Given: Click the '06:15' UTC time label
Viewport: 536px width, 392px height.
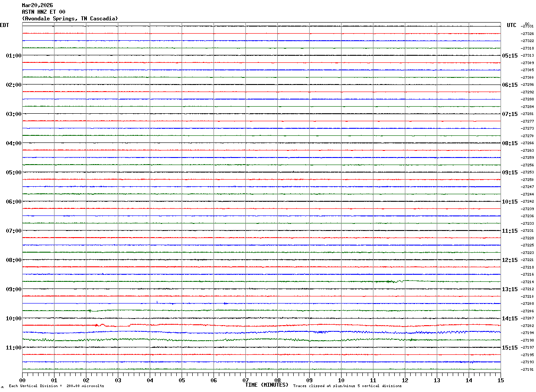Looking at the screenshot, I should click(x=510, y=85).
